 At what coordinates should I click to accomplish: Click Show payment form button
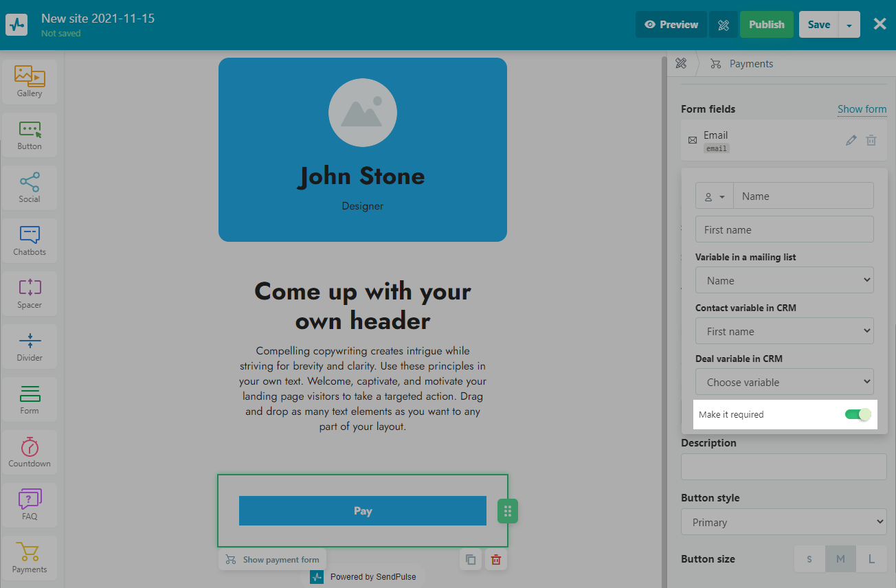(x=273, y=559)
